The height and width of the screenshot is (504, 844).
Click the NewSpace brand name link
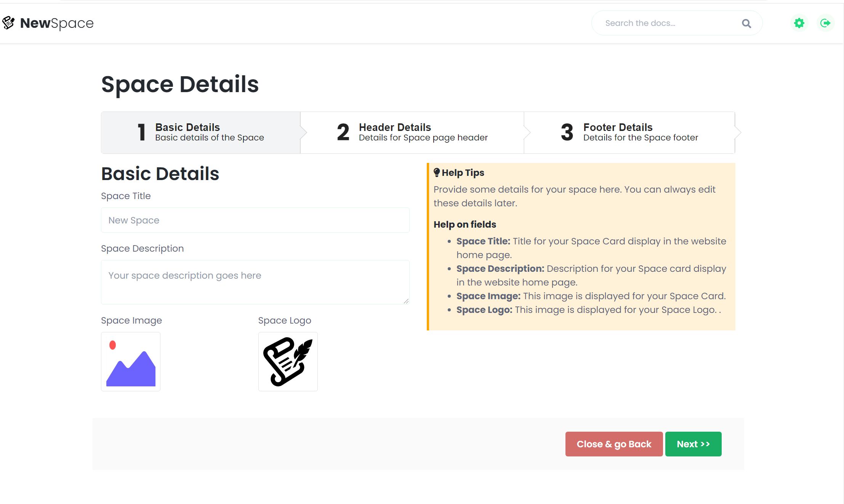pos(57,23)
